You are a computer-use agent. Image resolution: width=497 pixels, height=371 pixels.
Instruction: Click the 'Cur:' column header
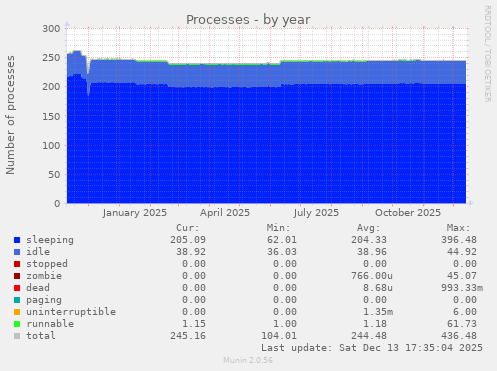(188, 228)
